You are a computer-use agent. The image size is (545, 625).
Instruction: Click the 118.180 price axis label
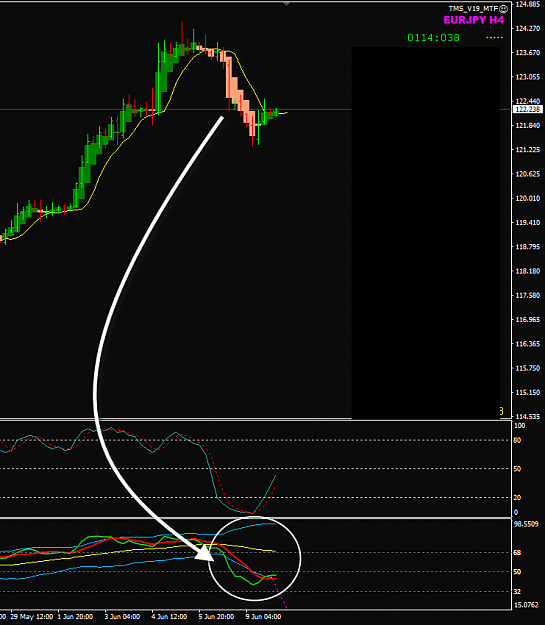click(527, 271)
